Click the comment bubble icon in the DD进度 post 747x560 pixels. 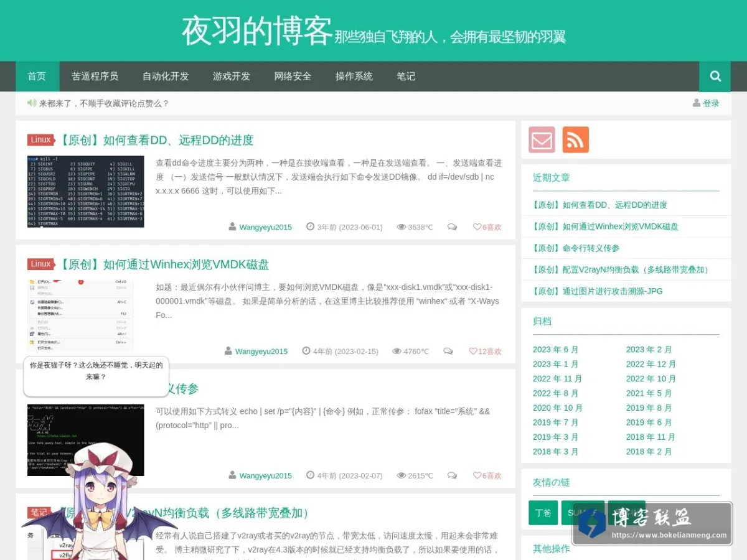pos(452,227)
